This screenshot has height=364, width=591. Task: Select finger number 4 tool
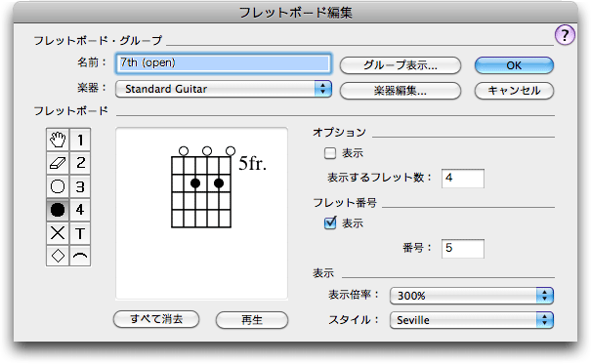click(x=80, y=210)
